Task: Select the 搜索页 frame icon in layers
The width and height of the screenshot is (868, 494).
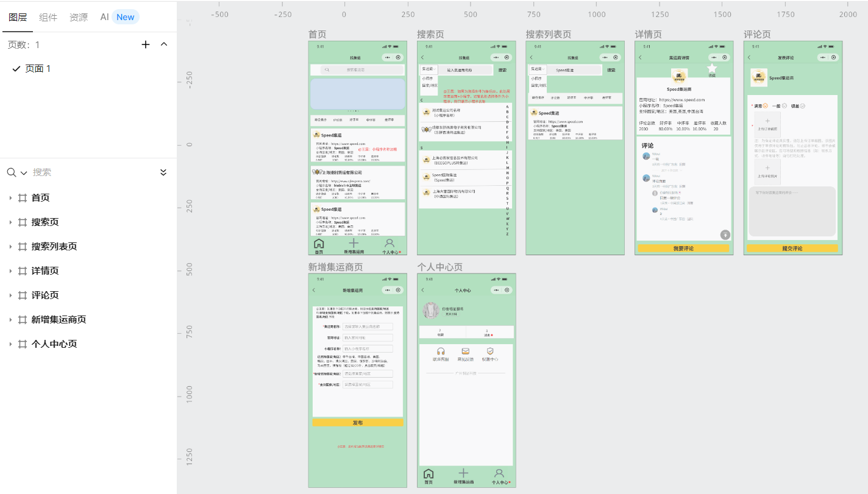Action: click(23, 222)
